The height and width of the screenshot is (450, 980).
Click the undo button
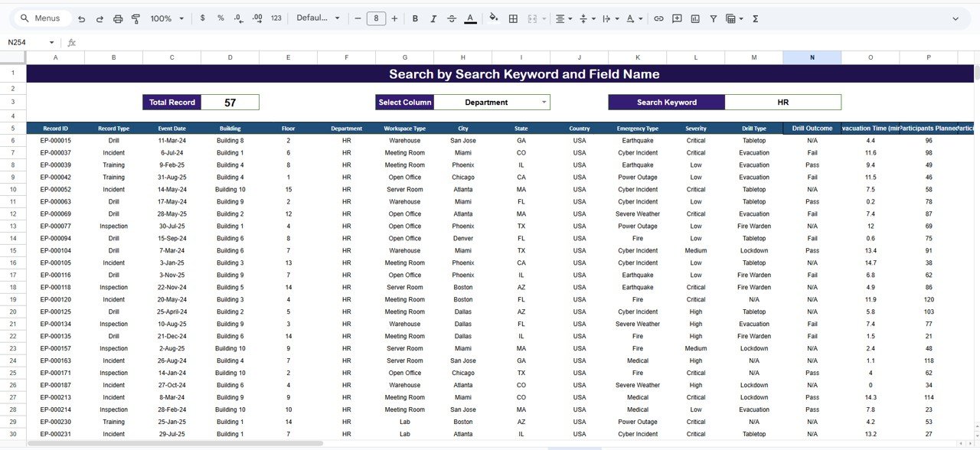click(81, 18)
